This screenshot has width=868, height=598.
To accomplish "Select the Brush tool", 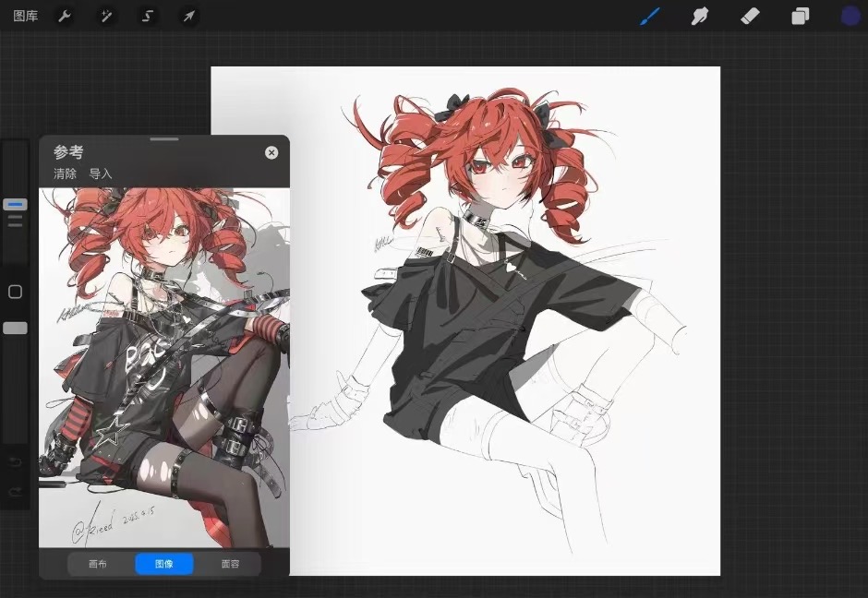I will click(650, 16).
